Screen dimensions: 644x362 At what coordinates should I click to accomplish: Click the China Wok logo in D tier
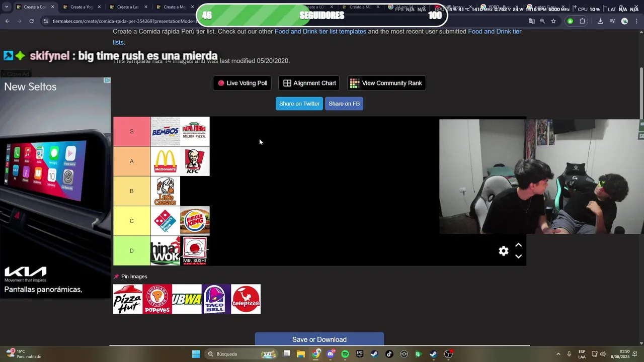[166, 250]
